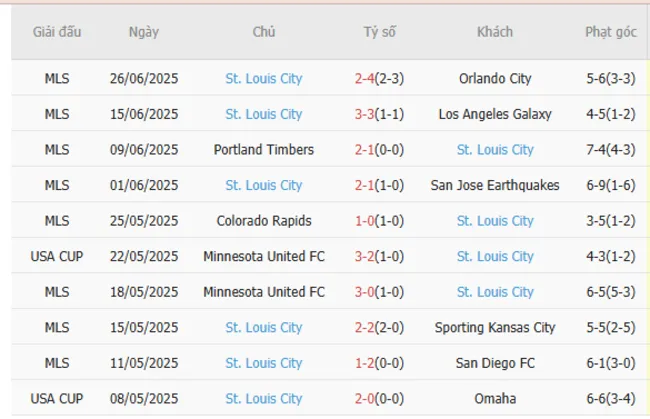This screenshot has height=419, width=650.
Task: Click the Tỷ số column header
Action: (x=379, y=32)
